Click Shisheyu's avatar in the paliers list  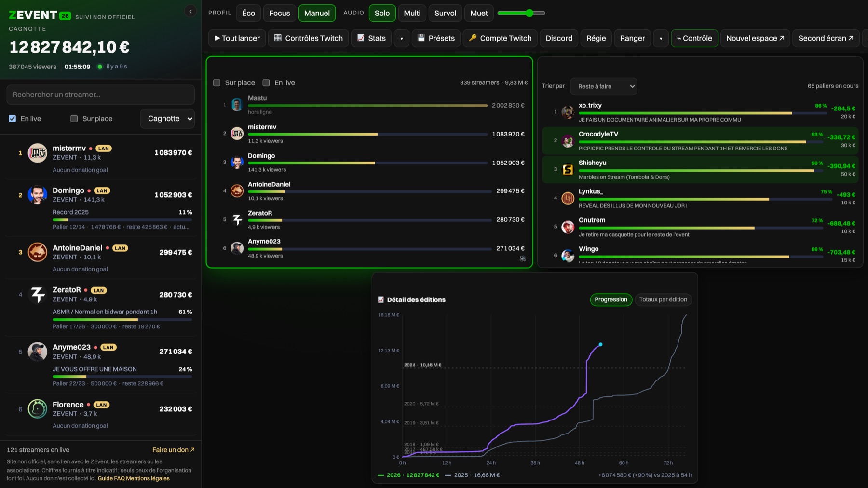click(568, 169)
